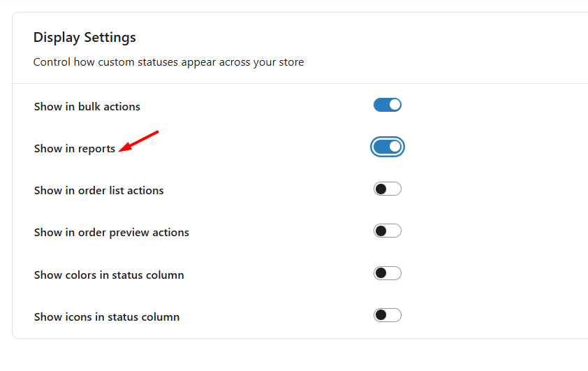Click white knob on the reports switch
The width and height of the screenshot is (588, 371).
click(395, 147)
